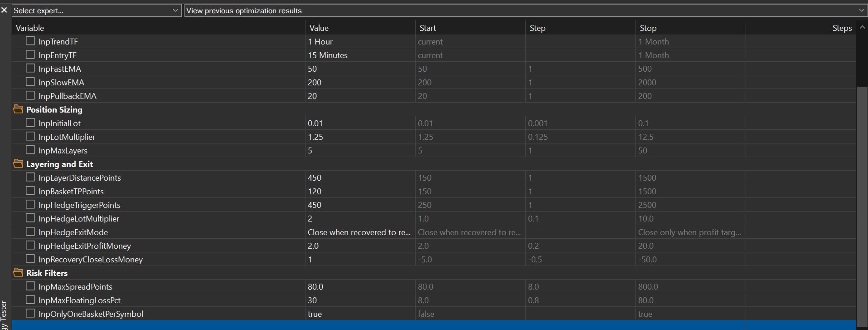Edit InpTrendTF value 1 Hour
This screenshot has height=330, width=868.
pos(360,41)
